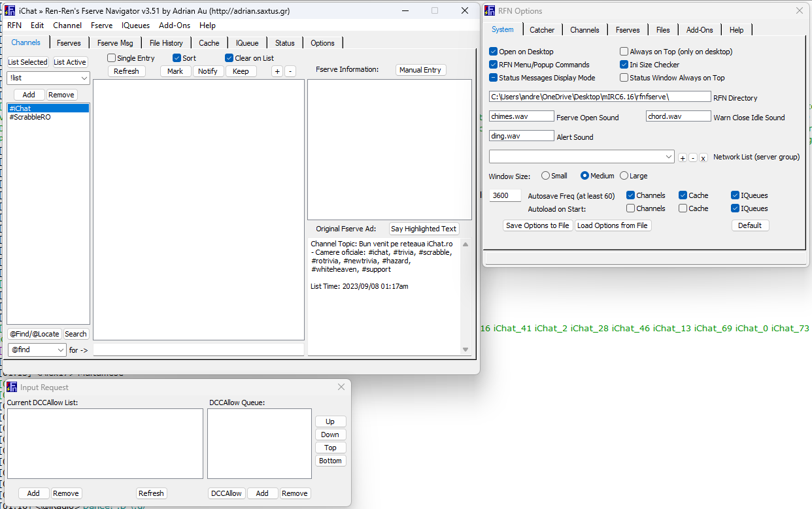Toggle Status Messages Display Mode checkbox
The height and width of the screenshot is (509, 812).
(494, 78)
